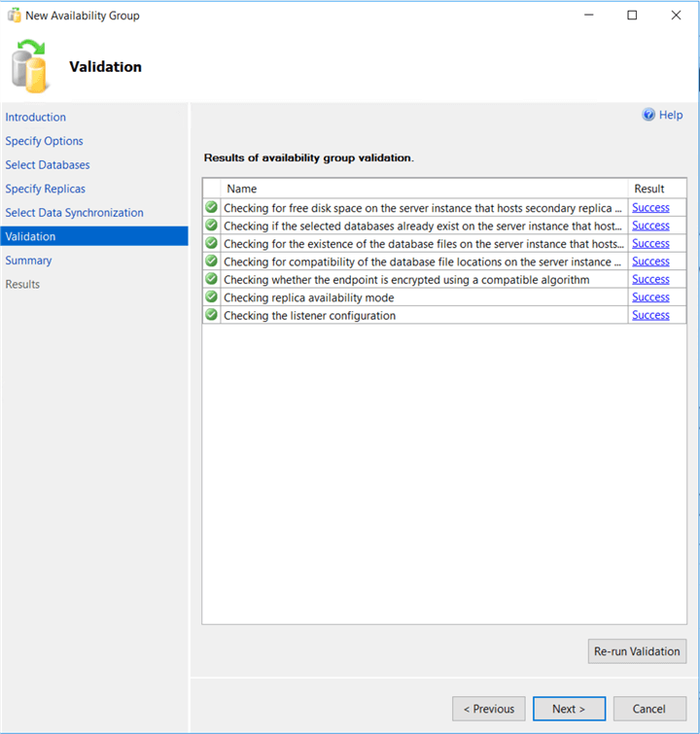Screen dimensions: 700x734
Task: Click the blue Help question mark icon
Action: coord(648,115)
